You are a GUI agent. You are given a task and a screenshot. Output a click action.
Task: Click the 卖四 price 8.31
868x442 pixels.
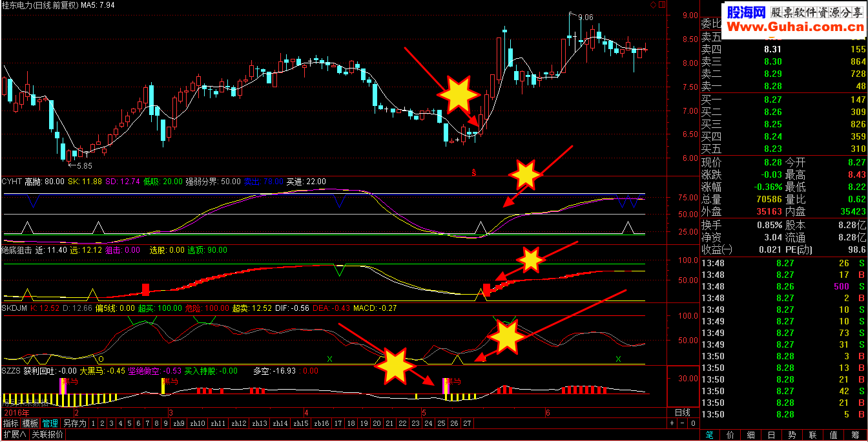click(773, 49)
